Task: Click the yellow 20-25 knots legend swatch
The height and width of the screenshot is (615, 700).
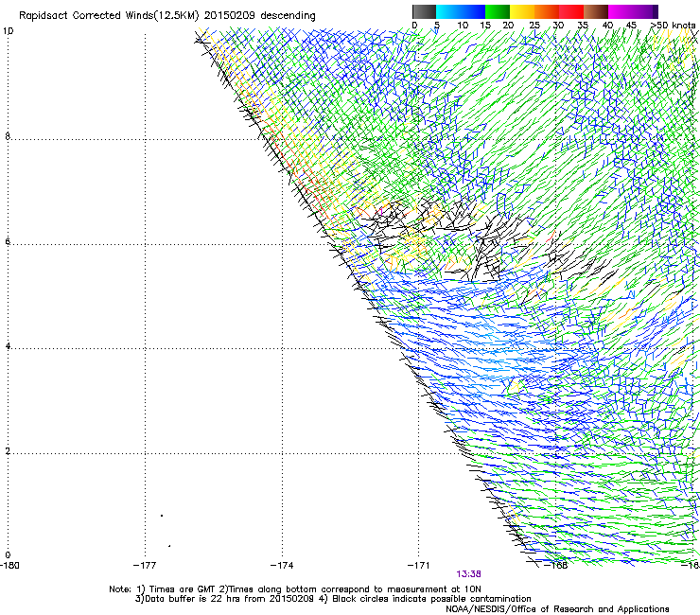Action: tap(522, 11)
